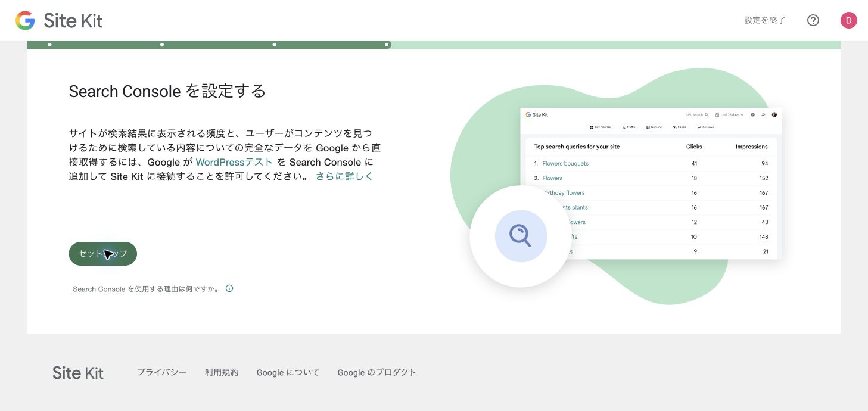This screenshot has width=868, height=411.
Task: Click 'Flowers bouquets' query in preview
Action: pyautogui.click(x=565, y=164)
